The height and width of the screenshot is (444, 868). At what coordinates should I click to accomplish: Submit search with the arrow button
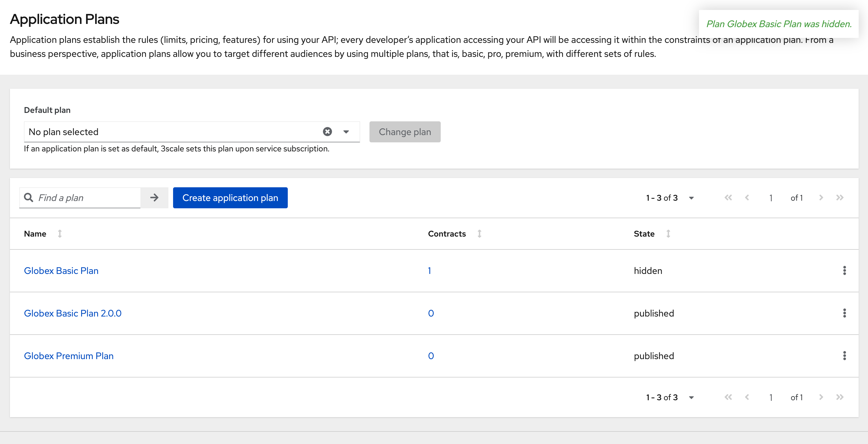(154, 198)
